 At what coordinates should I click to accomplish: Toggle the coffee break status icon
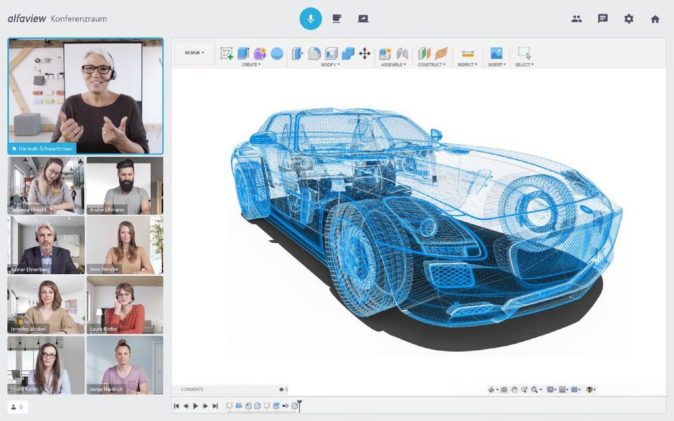point(337,18)
